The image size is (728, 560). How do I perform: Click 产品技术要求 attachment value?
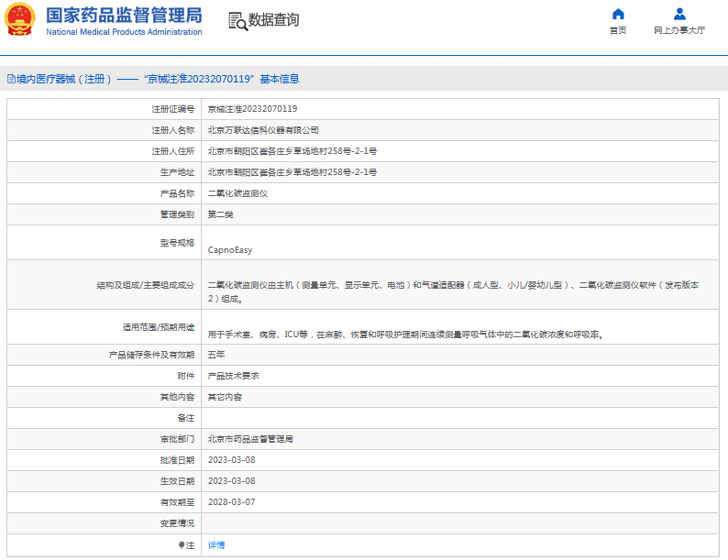pos(234,376)
